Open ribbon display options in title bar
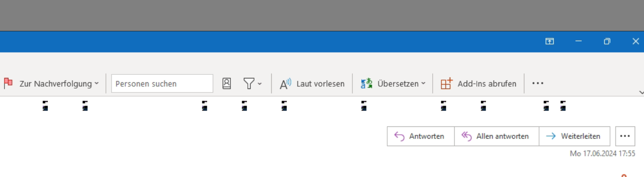 550,41
